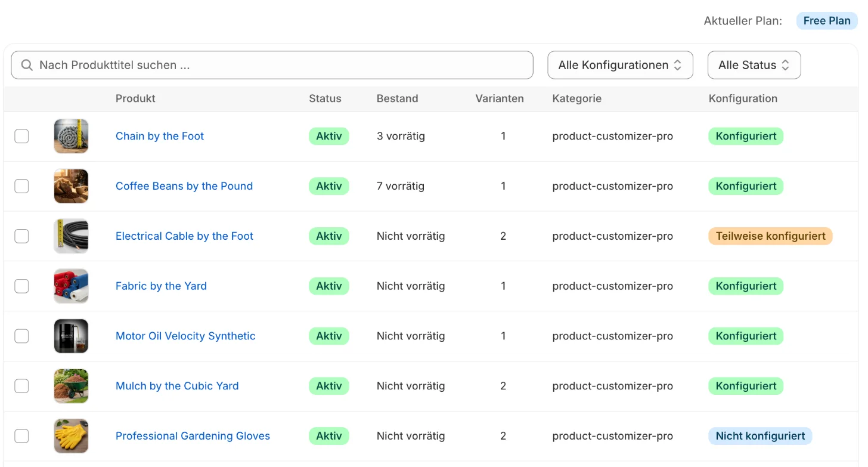
Task: Click the search magnifier icon
Action: coord(26,65)
